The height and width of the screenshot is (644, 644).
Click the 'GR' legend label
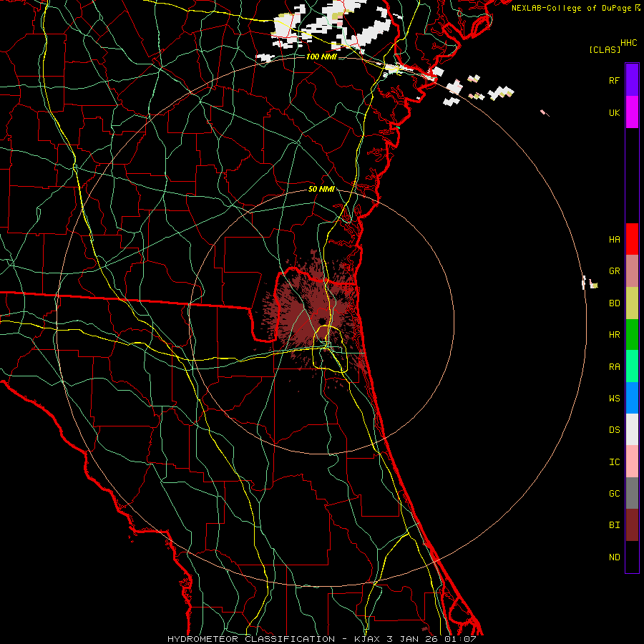(614, 271)
